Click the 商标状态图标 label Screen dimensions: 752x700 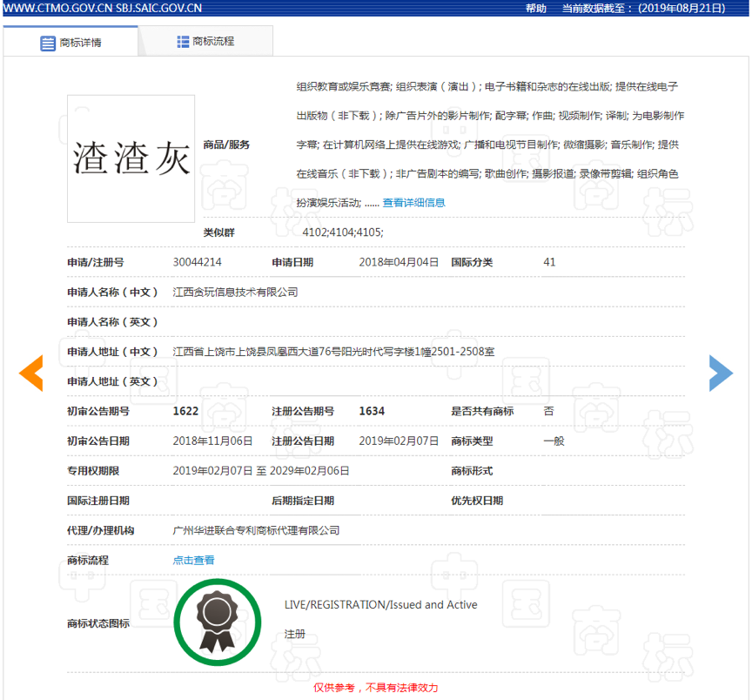coord(98,623)
